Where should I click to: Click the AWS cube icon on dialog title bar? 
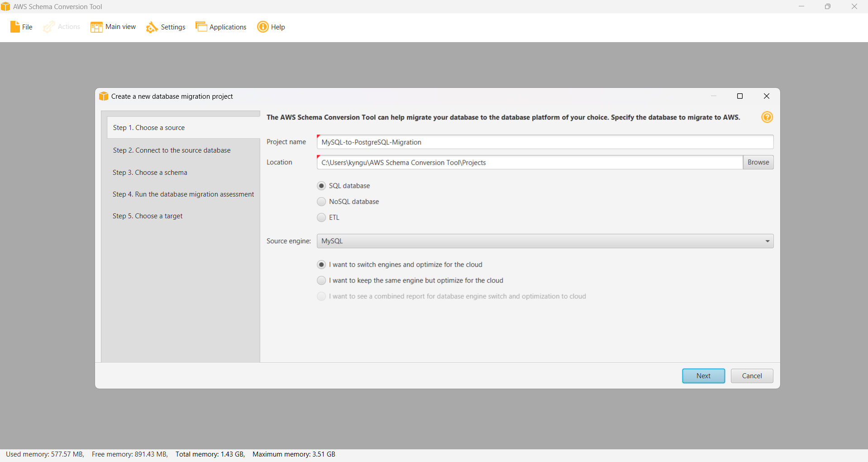click(104, 96)
